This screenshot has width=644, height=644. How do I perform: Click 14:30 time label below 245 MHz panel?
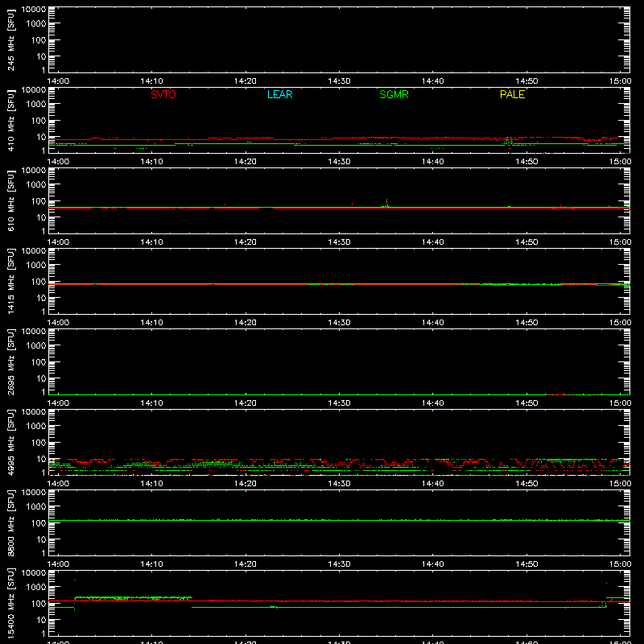click(x=339, y=81)
